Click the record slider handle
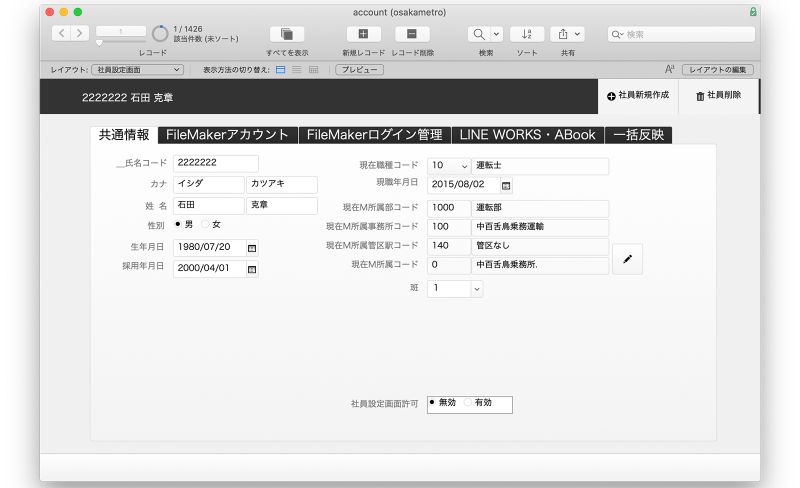The width and height of the screenshot is (800, 488). point(99,43)
